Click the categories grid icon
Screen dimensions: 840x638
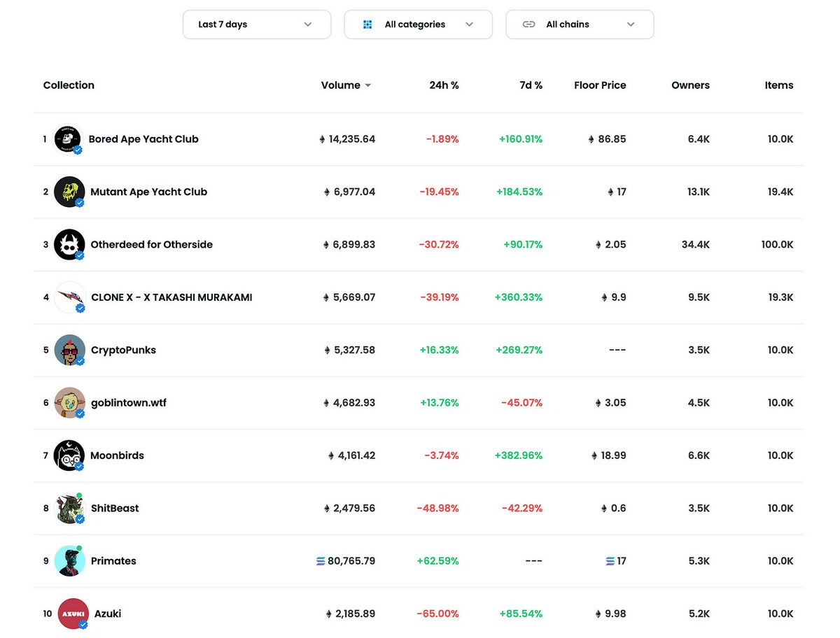(367, 24)
